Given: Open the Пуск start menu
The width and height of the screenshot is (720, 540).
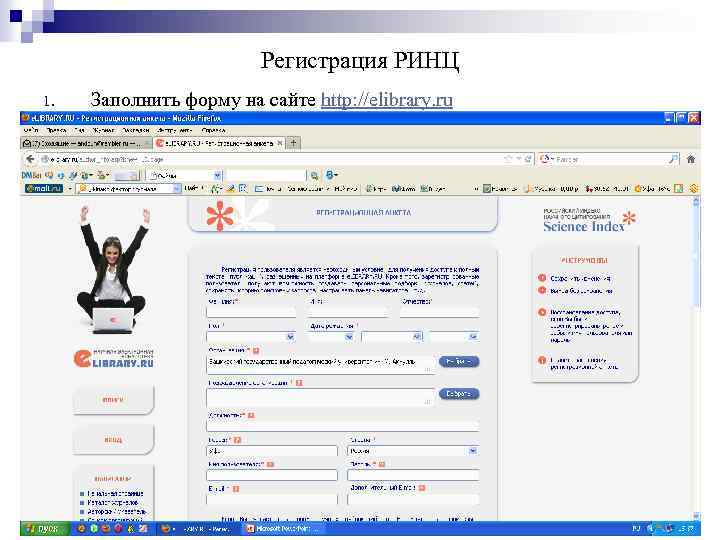Looking at the screenshot, I should point(45,529).
